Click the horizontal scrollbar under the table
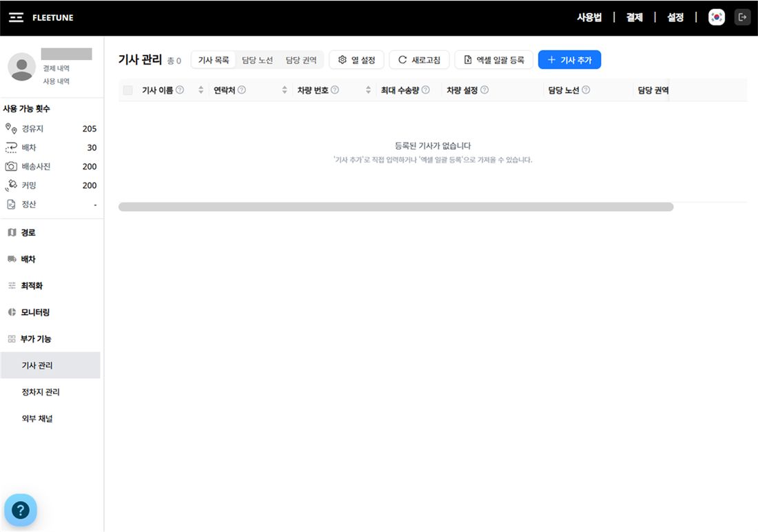The height and width of the screenshot is (532, 758). point(396,207)
